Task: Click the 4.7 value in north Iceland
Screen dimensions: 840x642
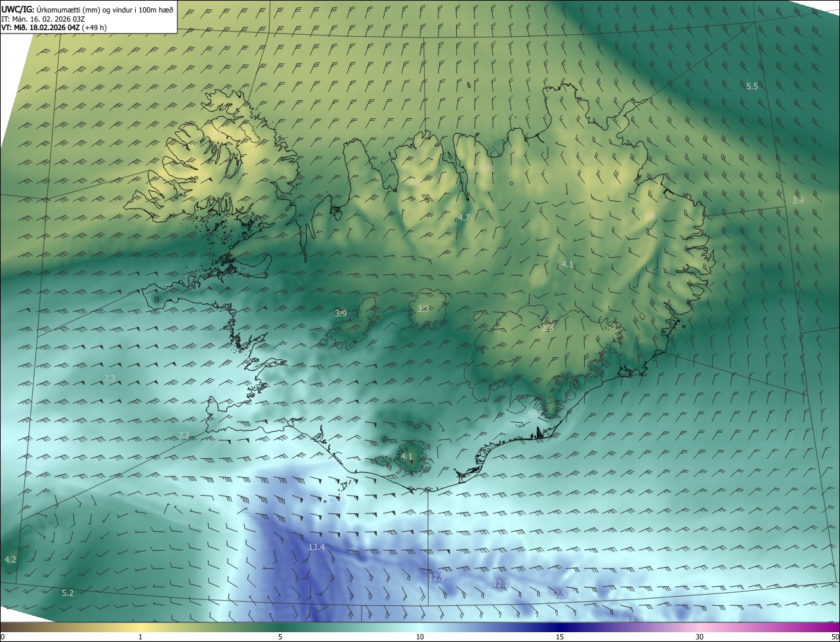Action: click(464, 217)
